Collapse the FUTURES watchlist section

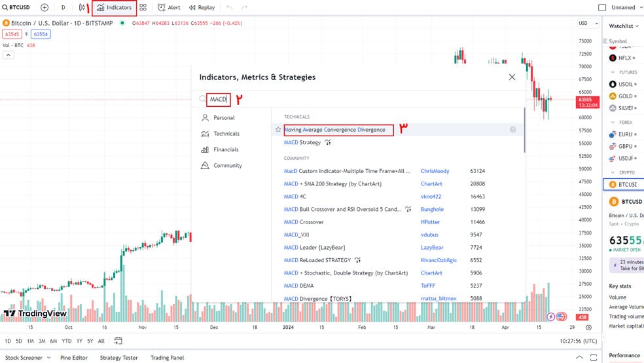(613, 72)
